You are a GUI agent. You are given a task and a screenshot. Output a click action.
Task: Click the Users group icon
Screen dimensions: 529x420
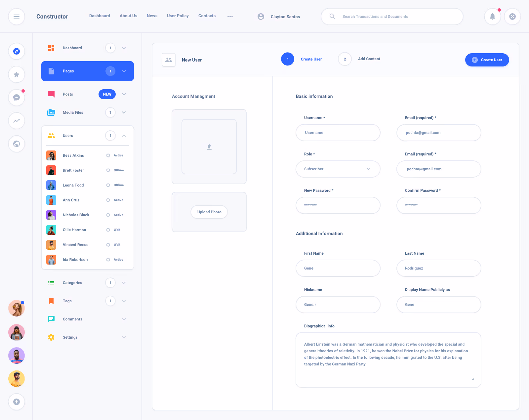click(x=51, y=136)
